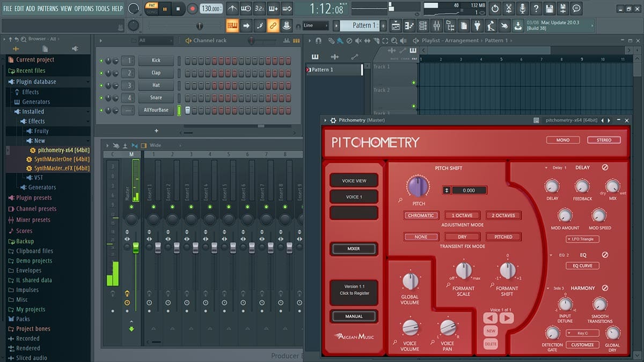
Task: Expand the Delay 1 preset arrow
Action: pos(547,168)
